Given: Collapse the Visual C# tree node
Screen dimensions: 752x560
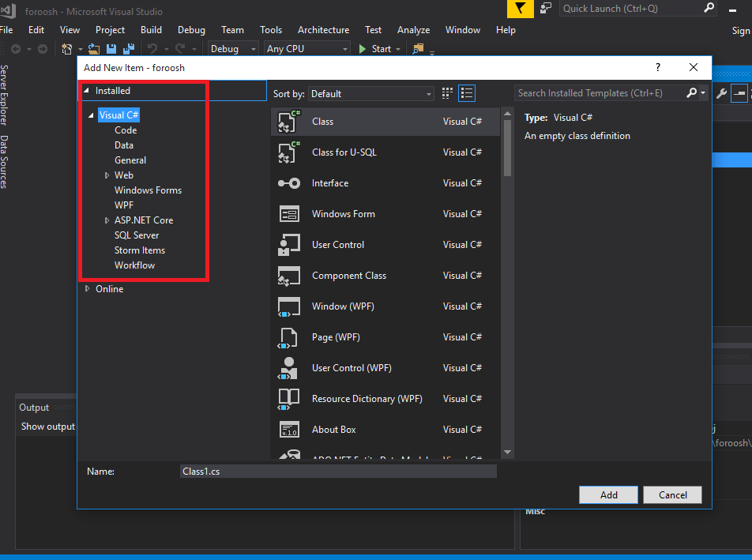Looking at the screenshot, I should click(x=91, y=115).
